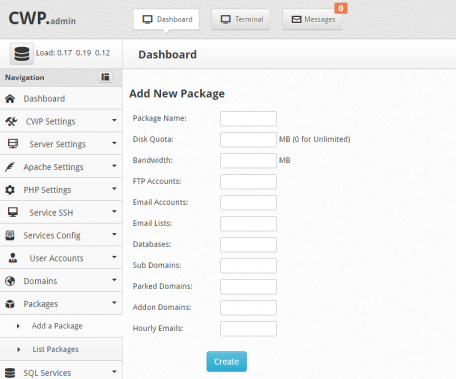
Task: Click the Addon Domains input field
Action: pyautogui.click(x=248, y=308)
